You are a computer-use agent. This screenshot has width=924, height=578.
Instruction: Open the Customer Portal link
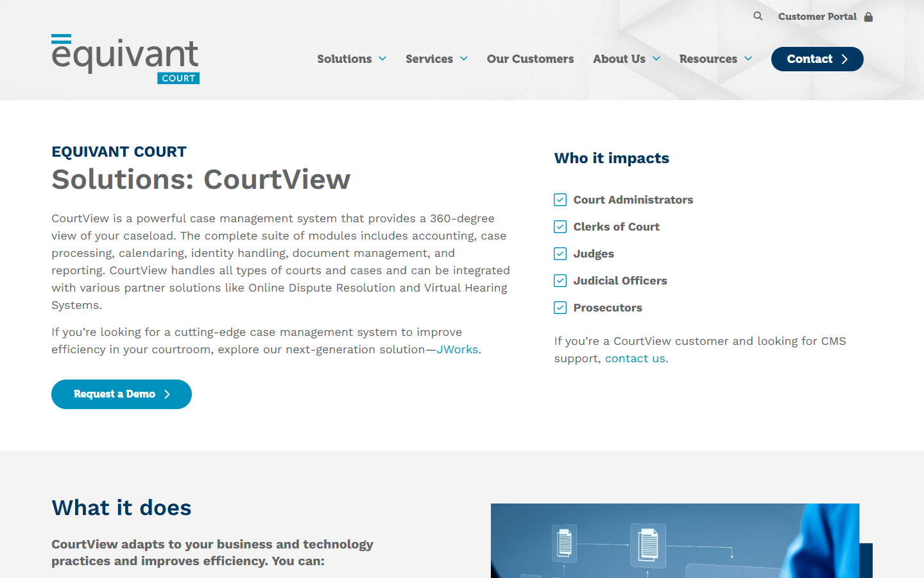tap(817, 17)
